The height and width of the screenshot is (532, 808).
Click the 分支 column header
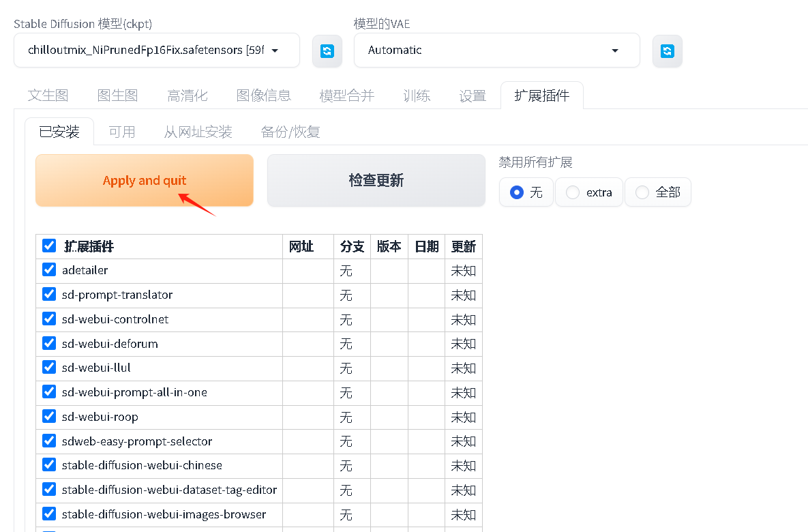point(353,246)
